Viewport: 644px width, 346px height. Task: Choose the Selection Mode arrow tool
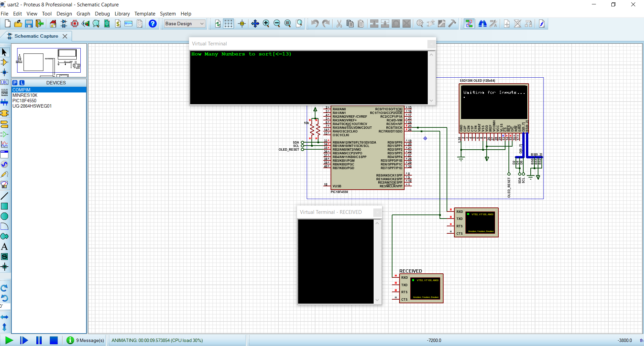point(4,52)
